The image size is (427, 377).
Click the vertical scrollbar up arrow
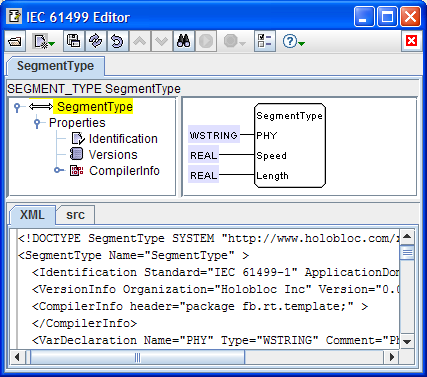[407, 237]
